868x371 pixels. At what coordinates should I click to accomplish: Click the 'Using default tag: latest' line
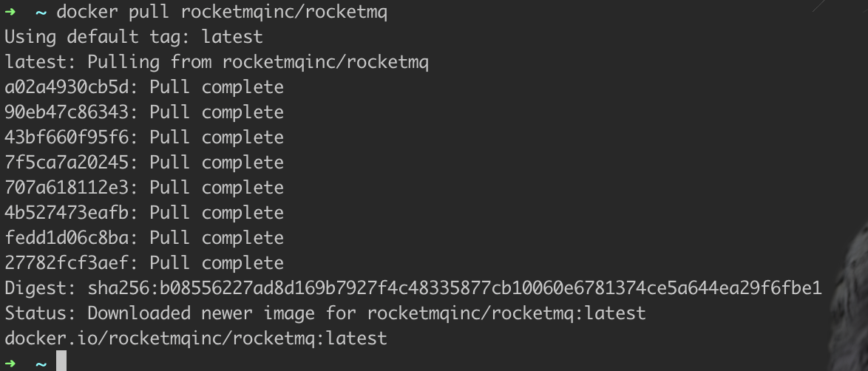[134, 37]
